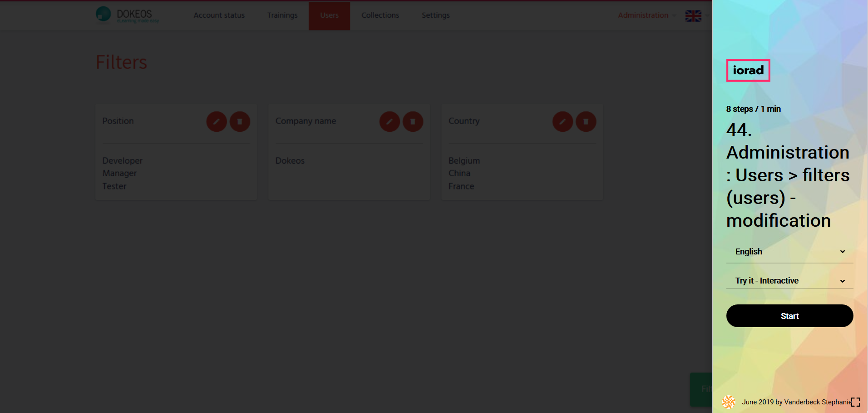The width and height of the screenshot is (868, 413).
Task: Edit the Company name filter
Action: pos(390,122)
